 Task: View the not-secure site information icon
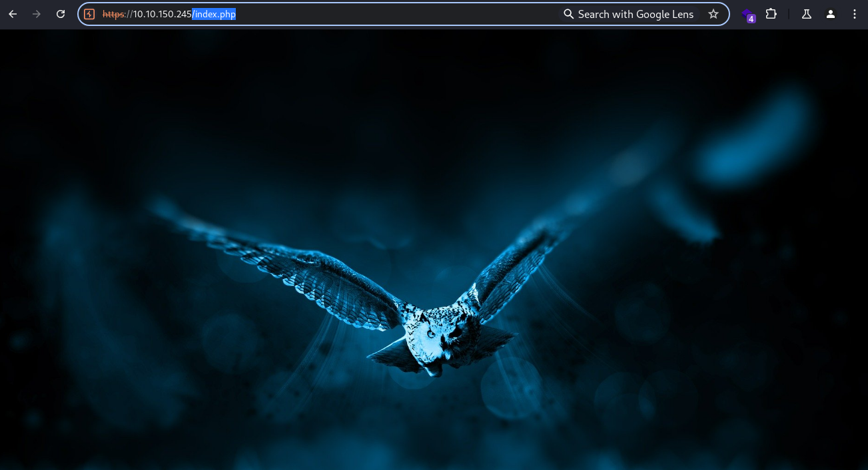pyautogui.click(x=89, y=14)
